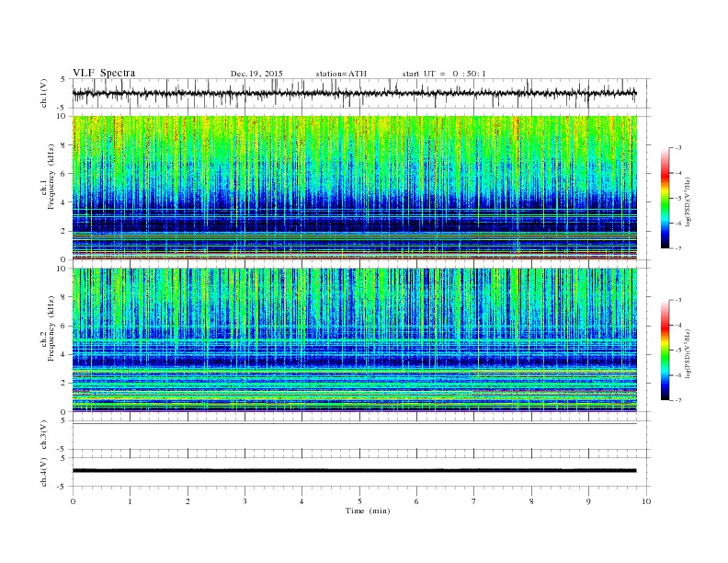Click the '-3' label on ch.1 color bar
This screenshot has height=563, width=728.
(677, 148)
